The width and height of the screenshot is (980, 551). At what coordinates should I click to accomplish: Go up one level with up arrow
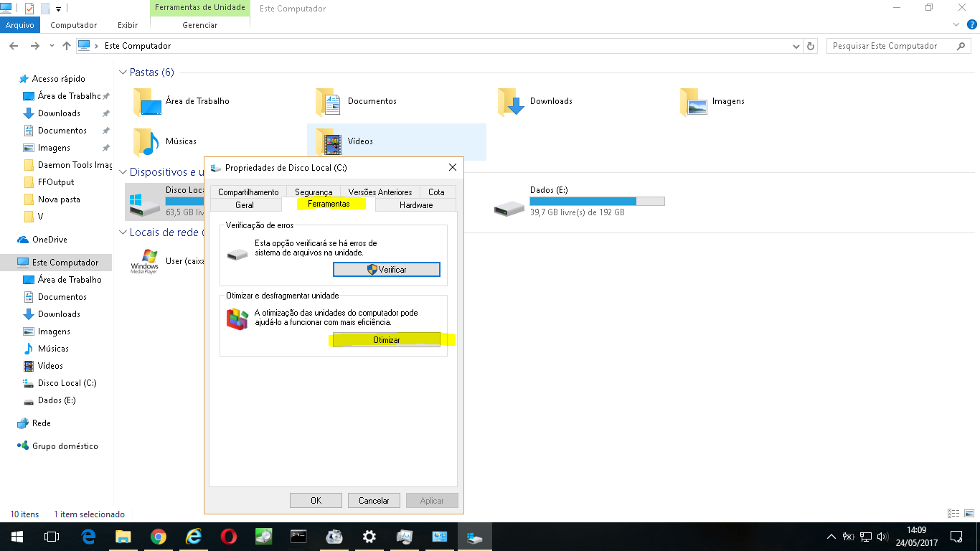point(67,46)
